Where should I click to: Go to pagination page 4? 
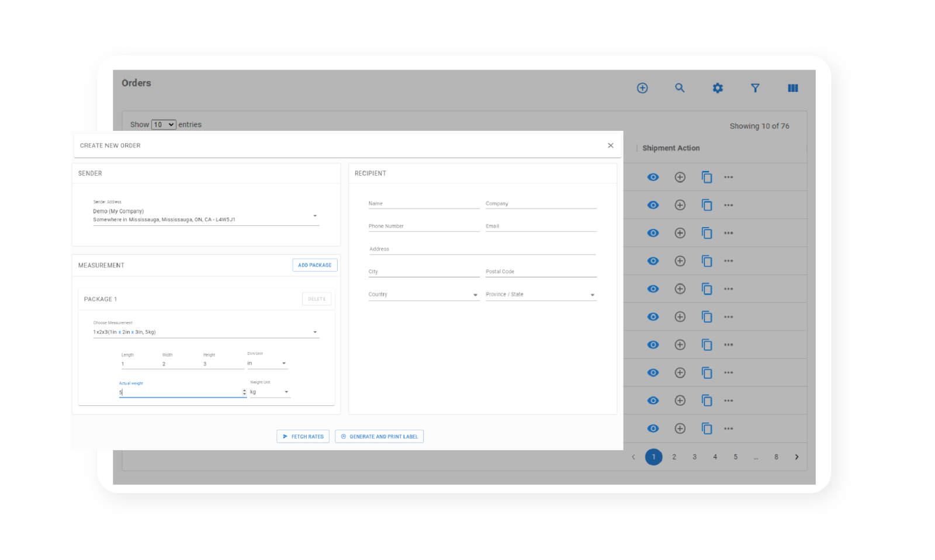(715, 457)
